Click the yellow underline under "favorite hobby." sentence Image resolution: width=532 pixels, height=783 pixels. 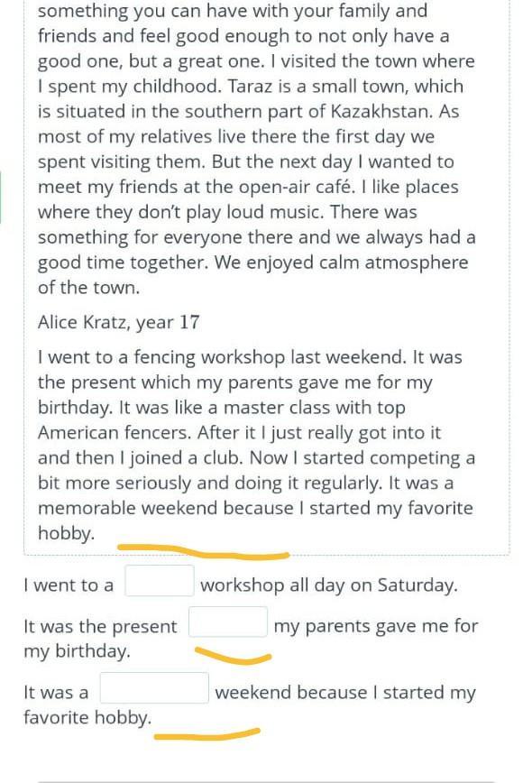point(207,734)
